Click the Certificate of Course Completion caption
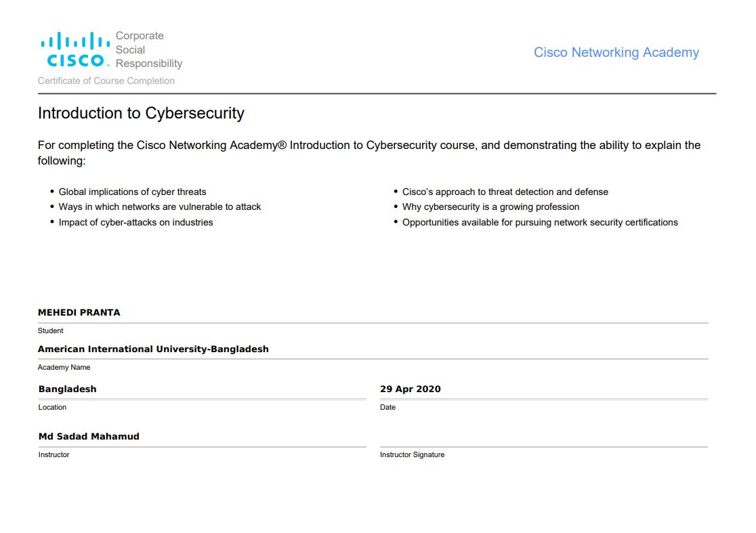This screenshot has height=533, width=756. tap(106, 81)
